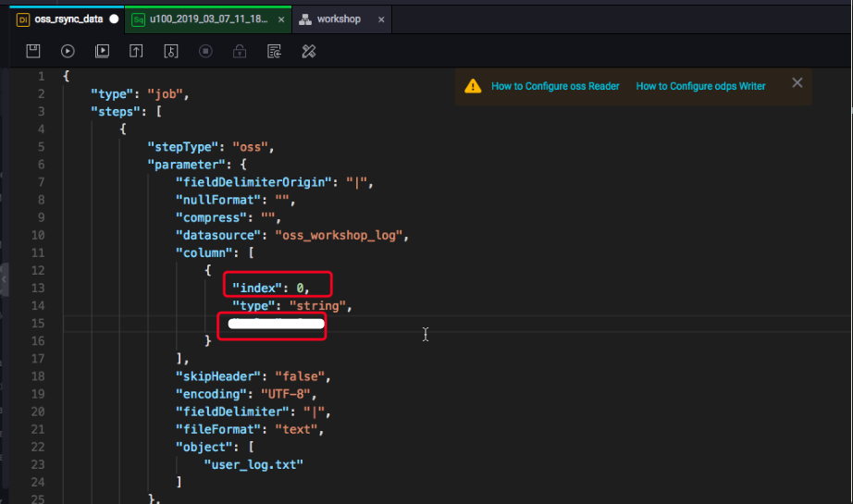
Task: Click the format code tool icon
Action: 309,52
